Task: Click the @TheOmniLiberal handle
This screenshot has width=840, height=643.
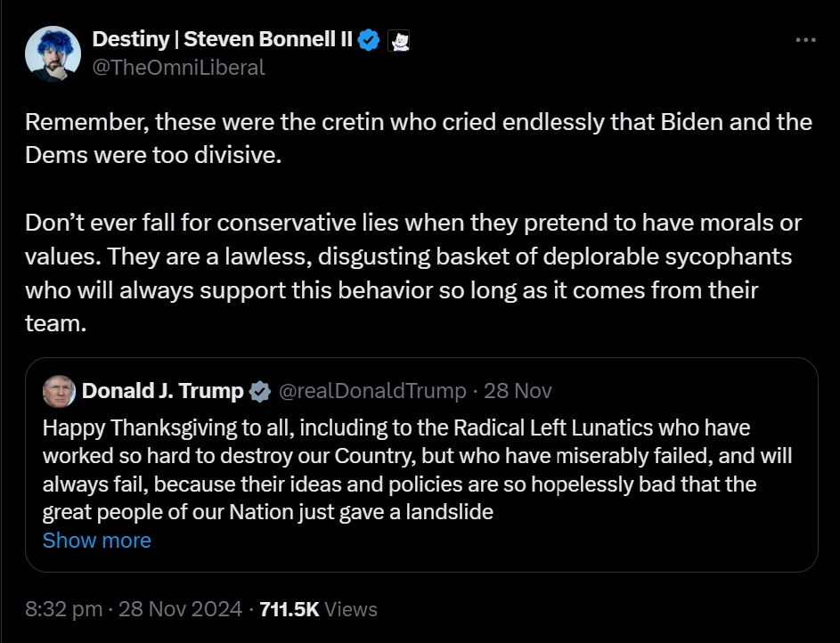Action: coord(179,67)
